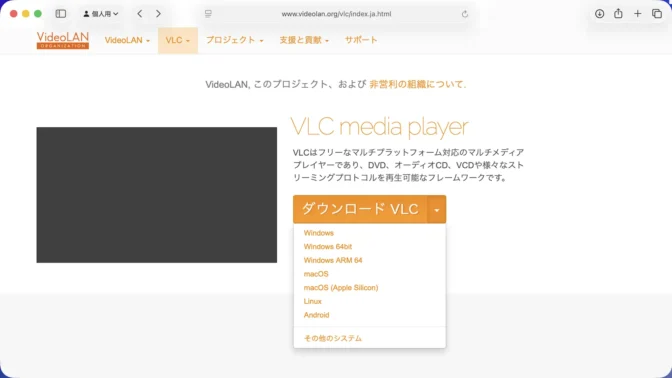Add a new tab with plus icon

tap(638, 14)
